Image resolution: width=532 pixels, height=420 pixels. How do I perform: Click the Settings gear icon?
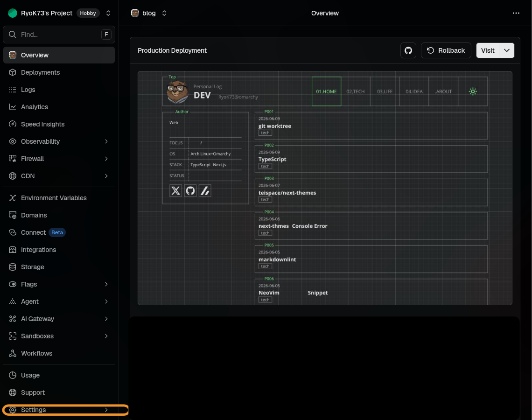[x=13, y=410]
